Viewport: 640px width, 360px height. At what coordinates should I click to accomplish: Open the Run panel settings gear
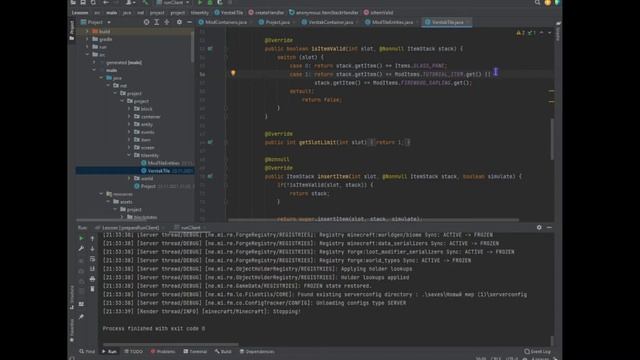tap(539, 227)
